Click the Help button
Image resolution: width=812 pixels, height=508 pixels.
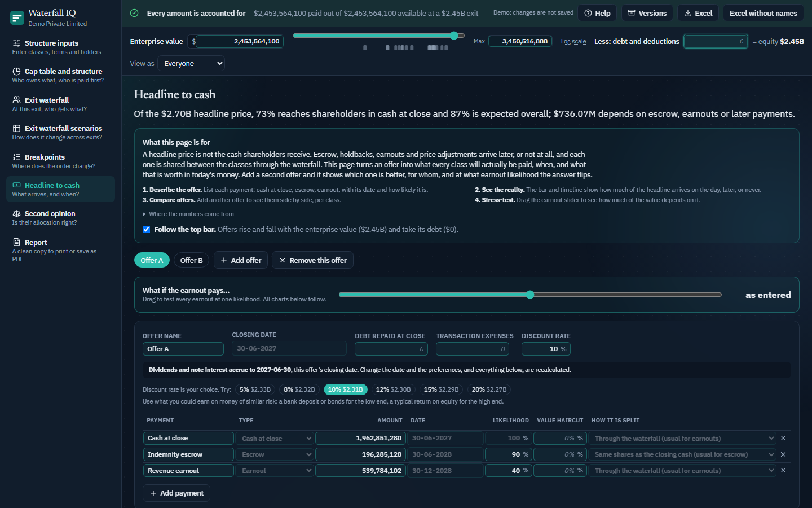[x=597, y=13]
